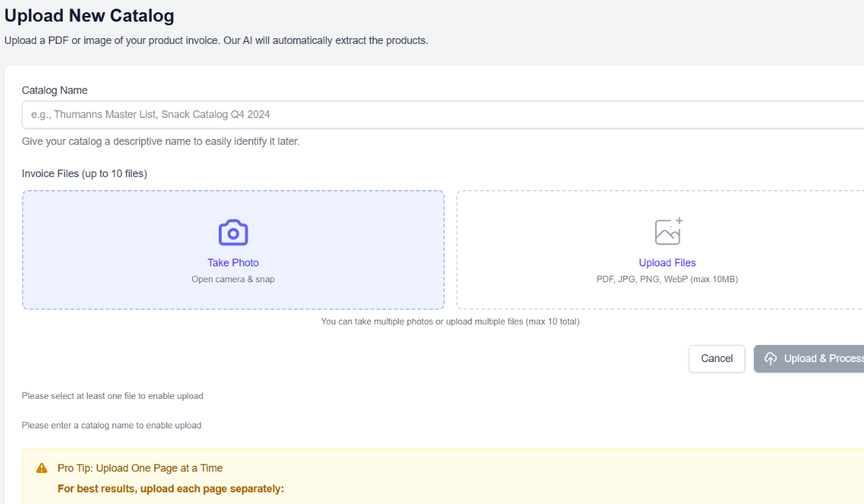864x504 pixels.
Task: Select the camera icon in Take Photo card
Action: (x=233, y=232)
